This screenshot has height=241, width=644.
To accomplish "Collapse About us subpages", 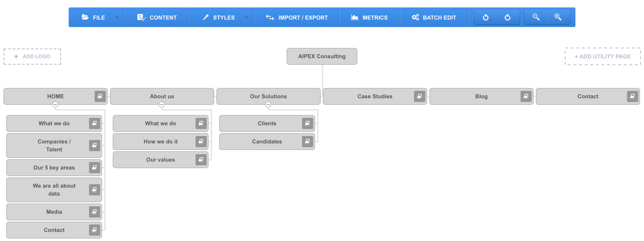I will 162,105.
